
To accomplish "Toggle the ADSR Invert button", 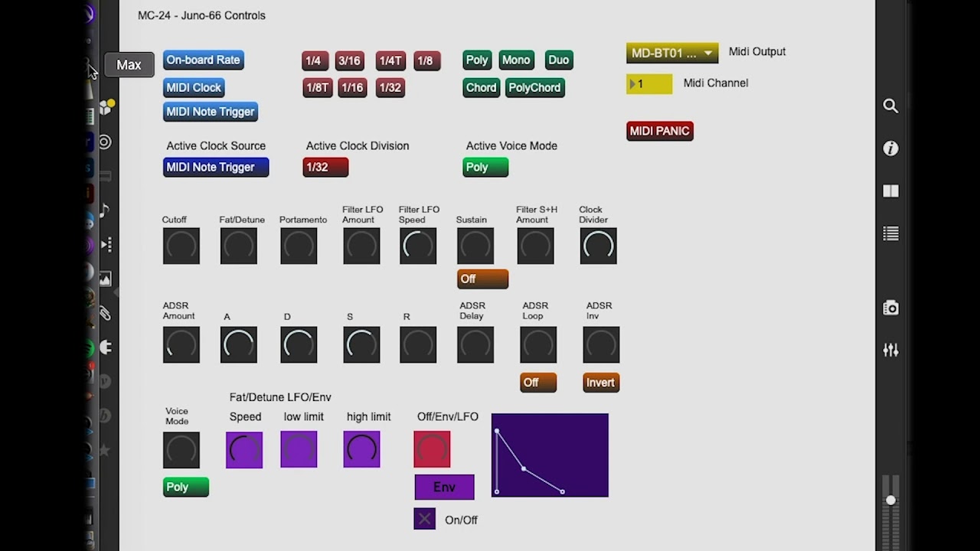I will [601, 383].
